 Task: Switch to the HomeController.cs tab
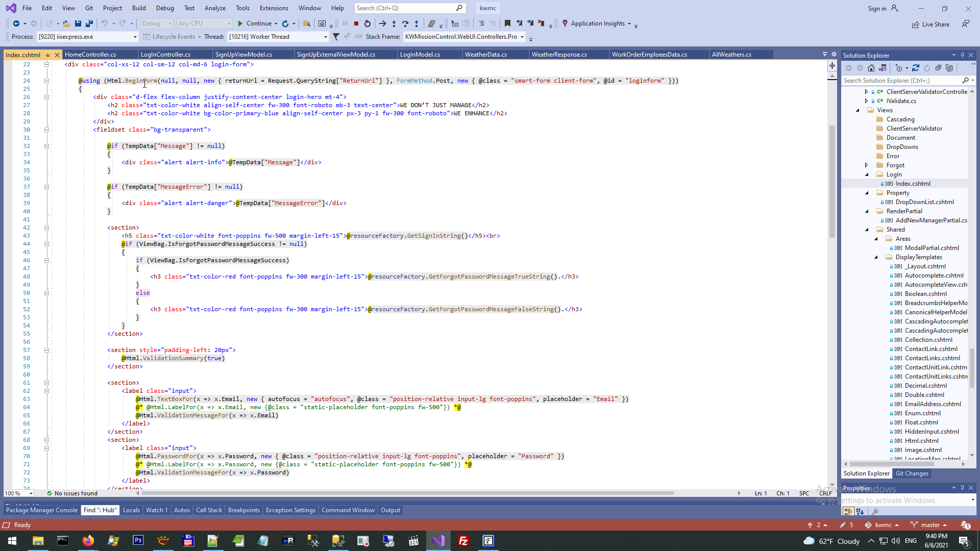(x=90, y=55)
